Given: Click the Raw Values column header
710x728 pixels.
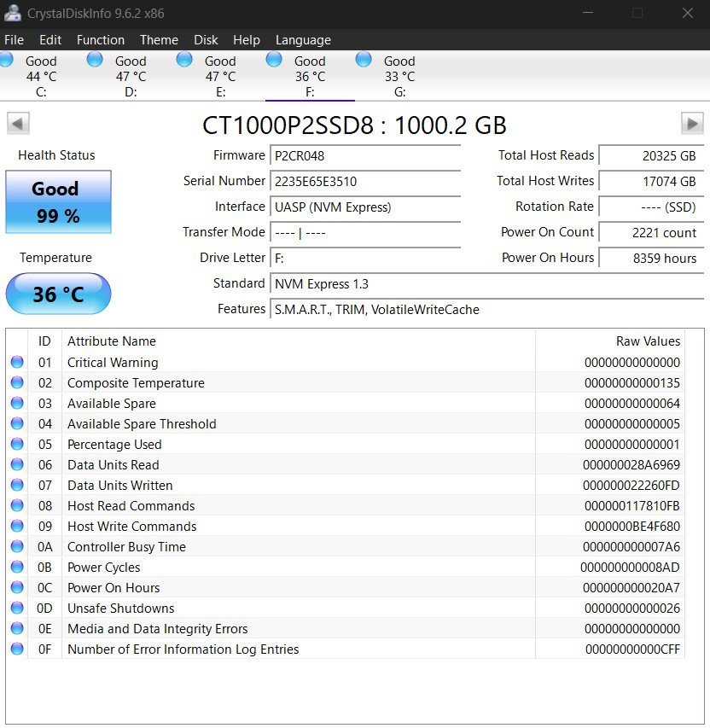Looking at the screenshot, I should pyautogui.click(x=609, y=341).
